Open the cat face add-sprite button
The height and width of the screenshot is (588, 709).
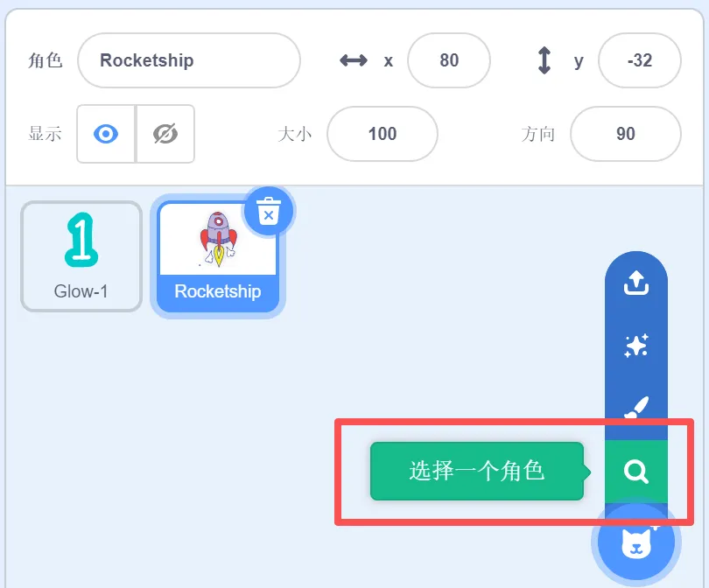pyautogui.click(x=636, y=542)
